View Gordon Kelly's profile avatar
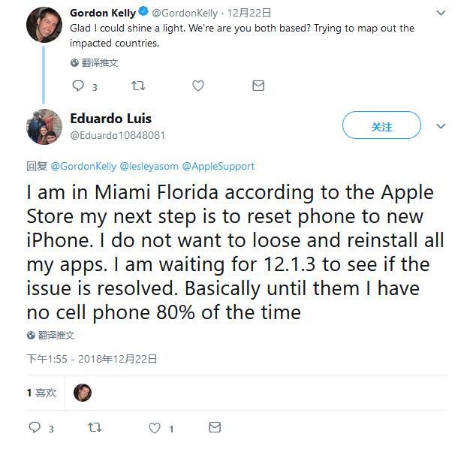 [44, 25]
